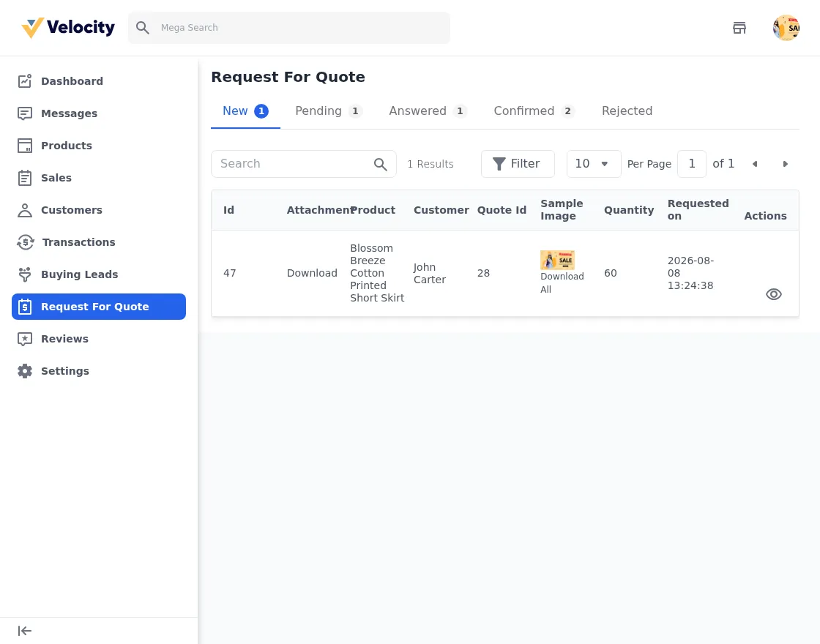This screenshot has height=644, width=820.
Task: Click the Mega Search magnifier icon
Action: pyautogui.click(x=142, y=28)
